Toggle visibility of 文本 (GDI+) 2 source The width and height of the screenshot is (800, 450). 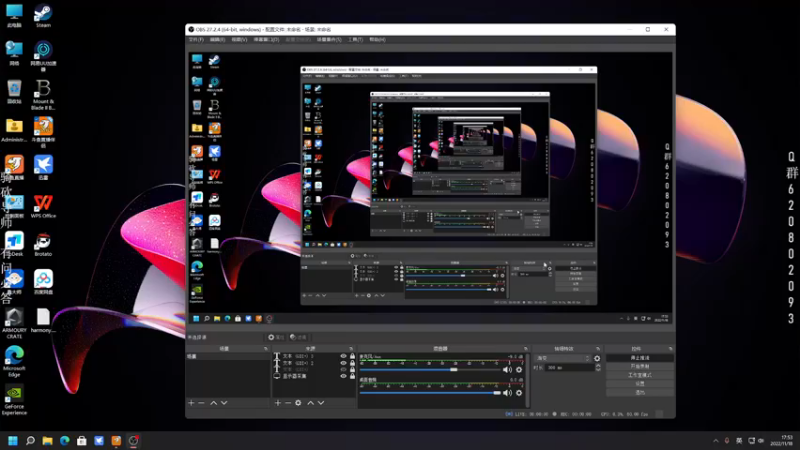coord(343,363)
